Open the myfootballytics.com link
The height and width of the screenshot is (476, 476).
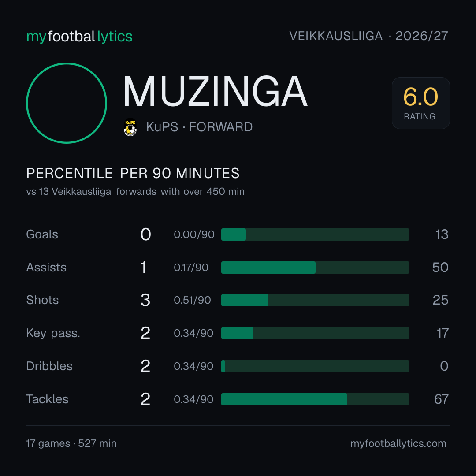(x=398, y=443)
